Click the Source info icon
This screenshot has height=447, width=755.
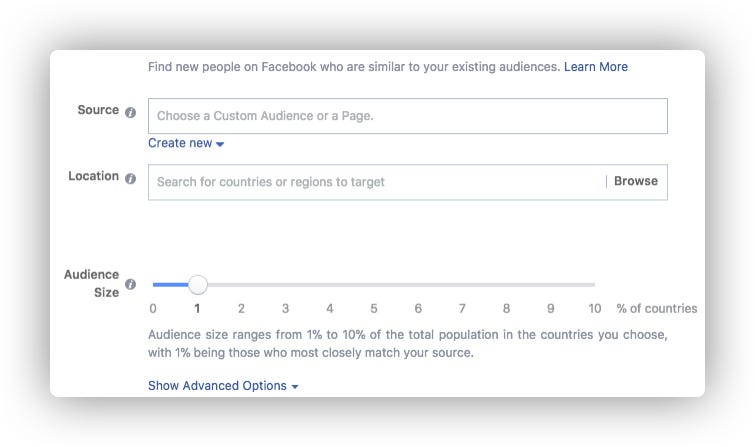pos(130,112)
